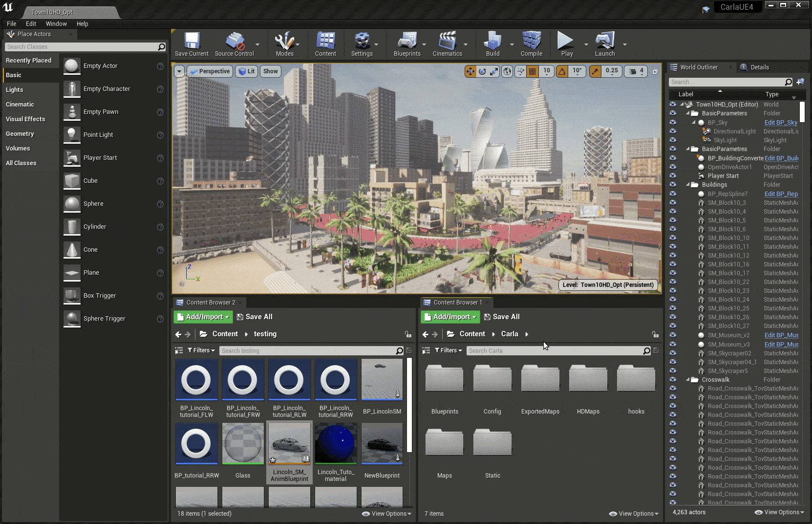Click the World Outliner vertical scrollbar
This screenshot has height=524, width=812.
[802, 112]
